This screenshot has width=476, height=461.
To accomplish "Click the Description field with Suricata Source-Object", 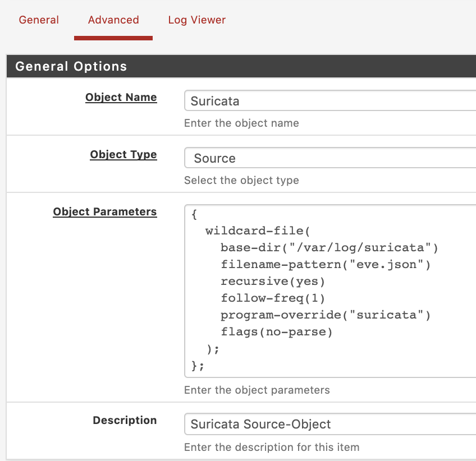I will pos(330,424).
